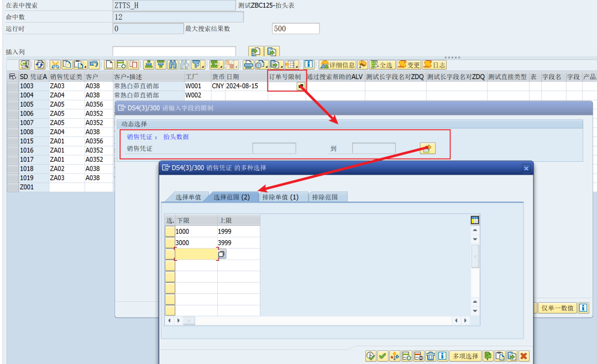The height and width of the screenshot is (364, 597).
Task: Open the input help button next to 上限 cell
Action: (x=222, y=254)
